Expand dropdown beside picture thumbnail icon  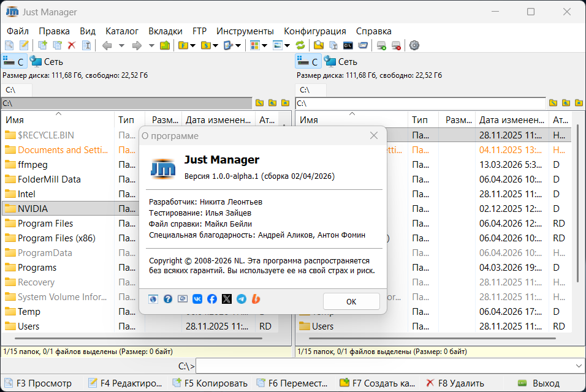point(287,45)
